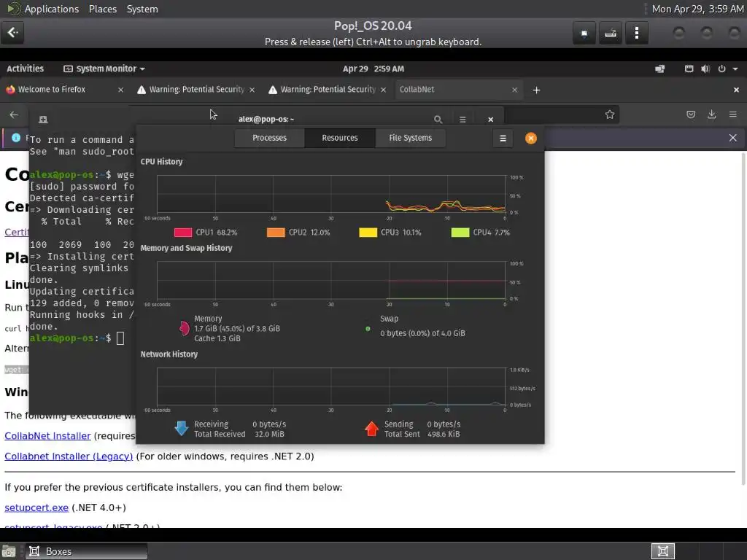Image resolution: width=747 pixels, height=560 pixels.
Task: Switch to the Resources tab
Action: pos(340,138)
